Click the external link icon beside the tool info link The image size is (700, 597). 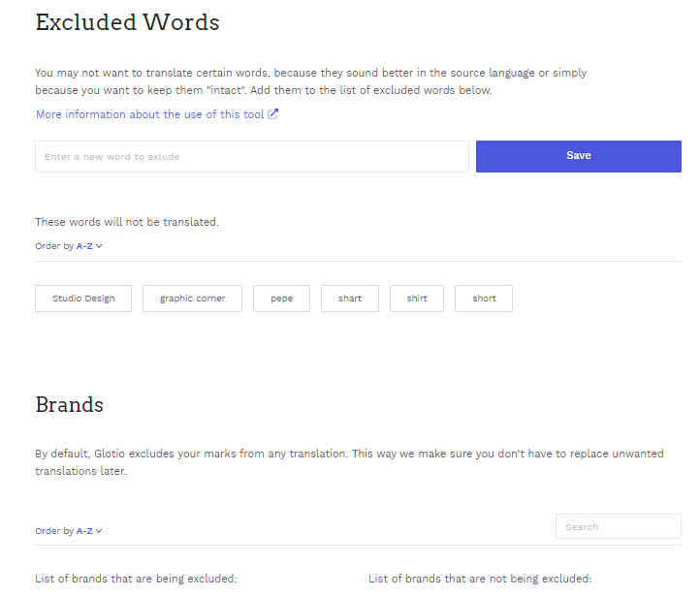272,114
